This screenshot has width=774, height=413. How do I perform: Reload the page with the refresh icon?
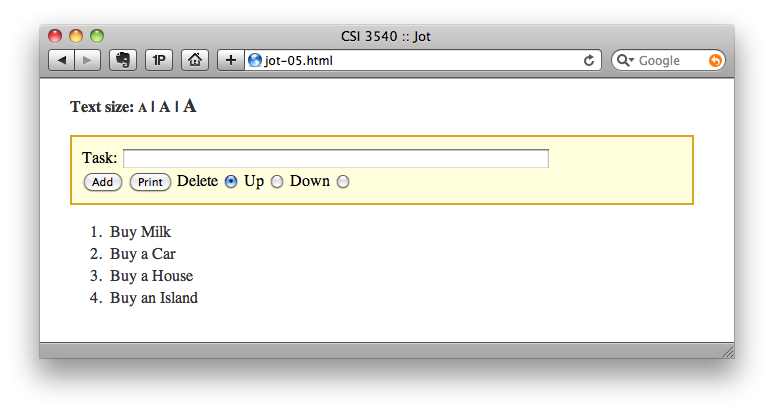point(589,61)
